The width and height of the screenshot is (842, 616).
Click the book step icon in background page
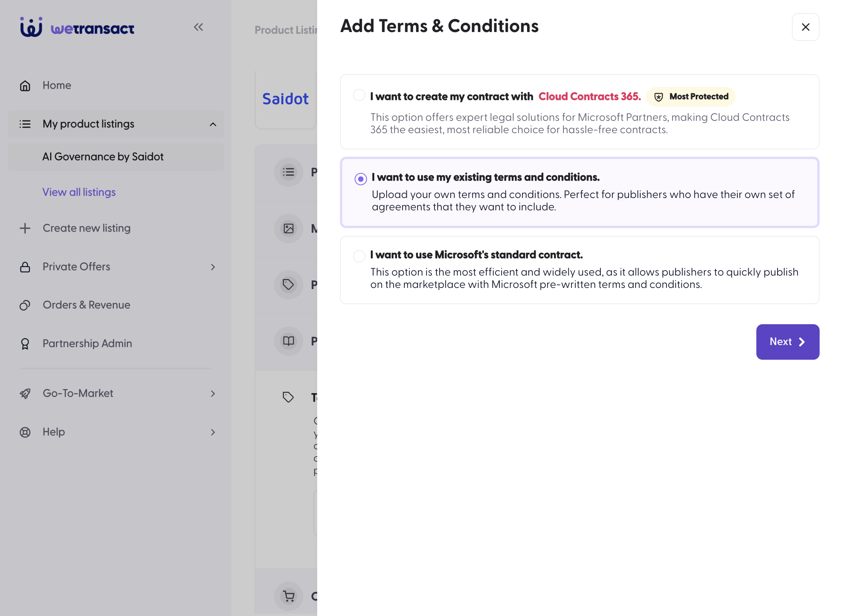click(x=289, y=341)
